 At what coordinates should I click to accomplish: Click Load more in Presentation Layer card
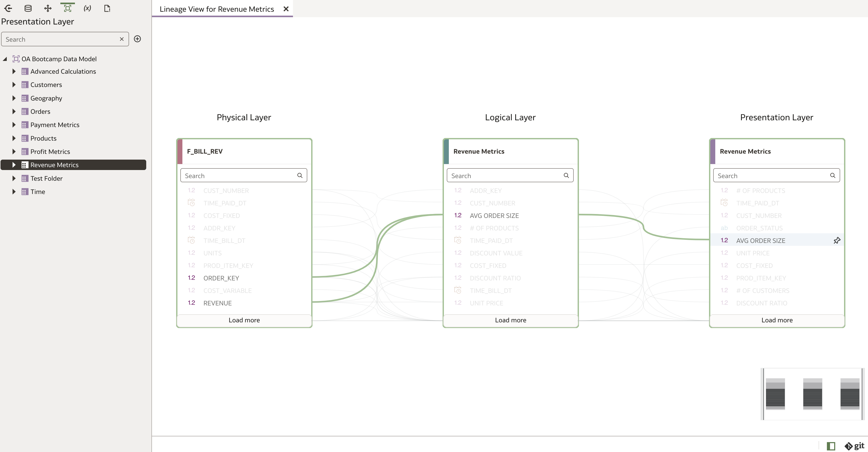[x=777, y=320]
